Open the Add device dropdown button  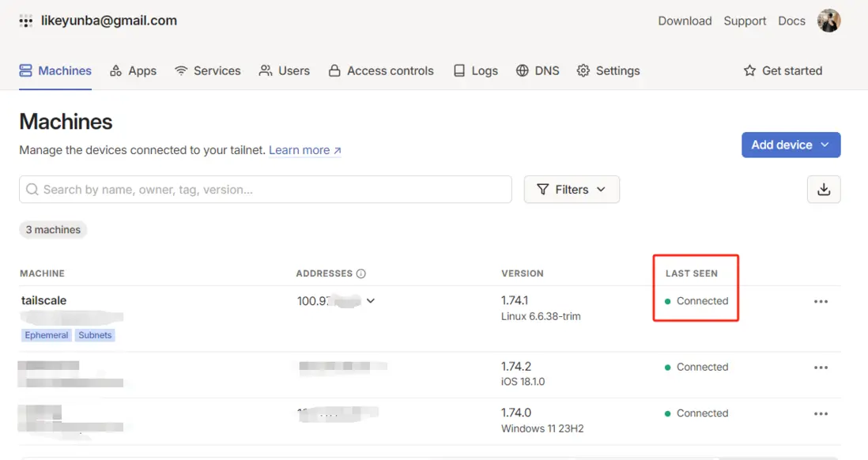790,145
